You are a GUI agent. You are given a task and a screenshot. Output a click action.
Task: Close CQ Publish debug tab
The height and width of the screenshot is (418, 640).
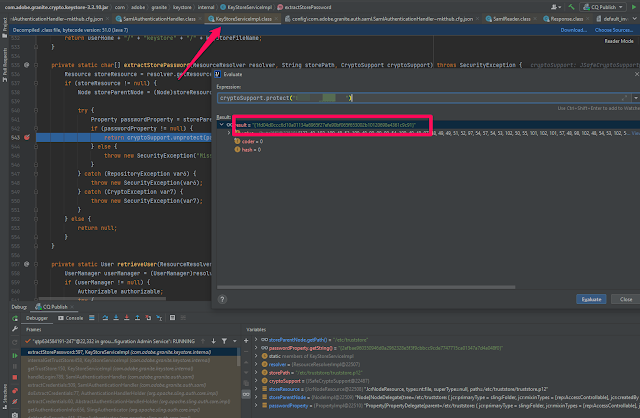tap(72, 307)
